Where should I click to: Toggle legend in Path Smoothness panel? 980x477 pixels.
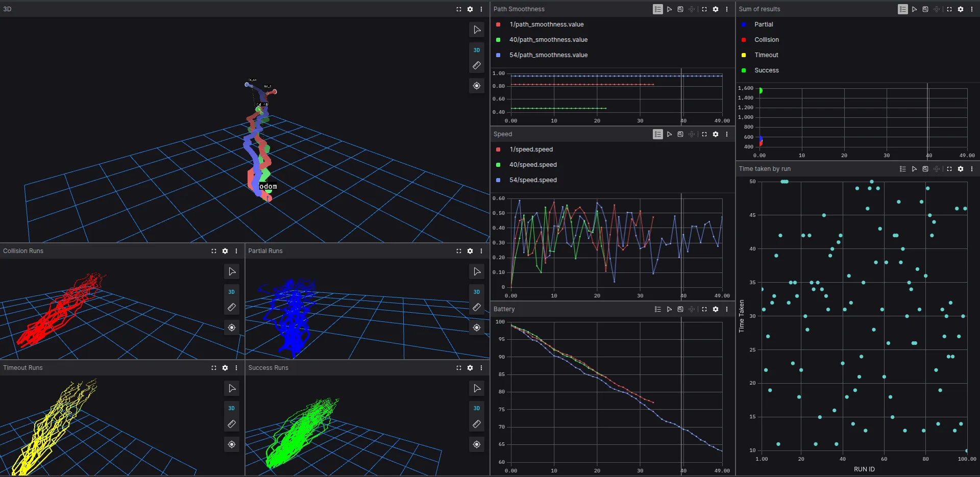coord(657,9)
